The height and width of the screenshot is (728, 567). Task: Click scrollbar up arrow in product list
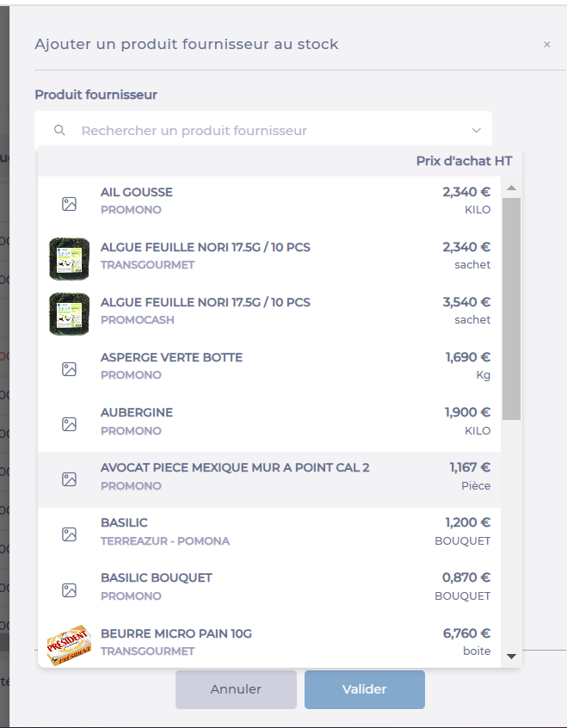point(511,188)
